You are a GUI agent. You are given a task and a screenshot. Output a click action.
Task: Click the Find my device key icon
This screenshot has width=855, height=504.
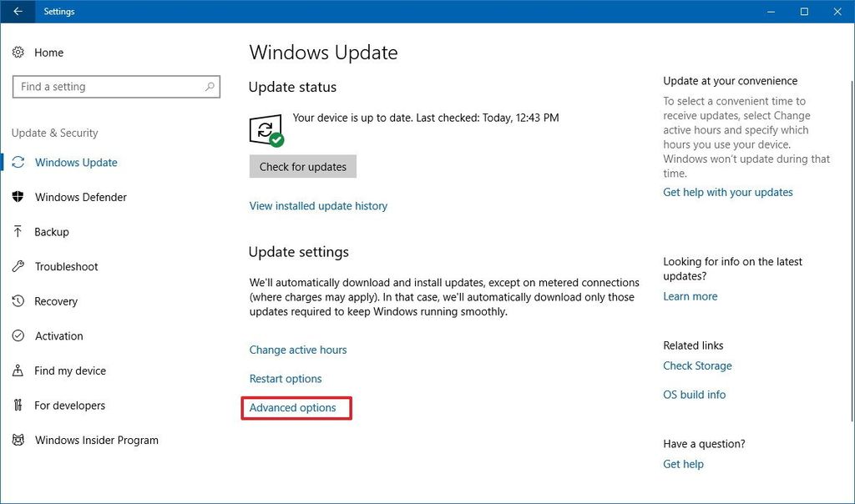18,370
